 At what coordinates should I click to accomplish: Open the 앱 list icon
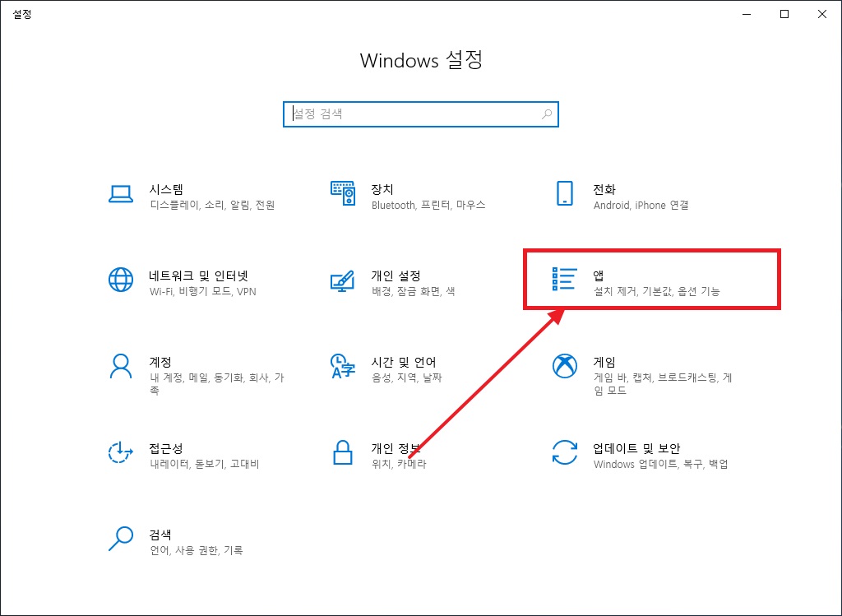(x=564, y=280)
